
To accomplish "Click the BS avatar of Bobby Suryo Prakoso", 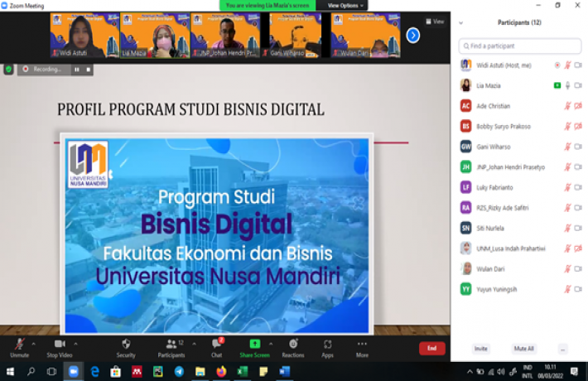I will 465,127.
